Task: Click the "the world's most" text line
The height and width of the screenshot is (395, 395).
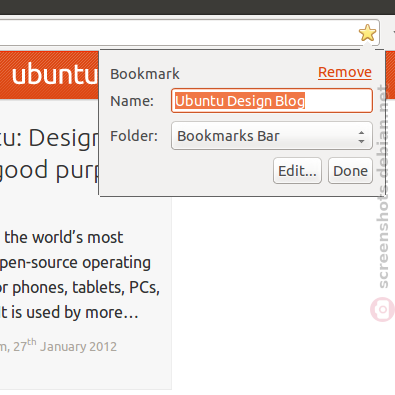Action: point(64,237)
